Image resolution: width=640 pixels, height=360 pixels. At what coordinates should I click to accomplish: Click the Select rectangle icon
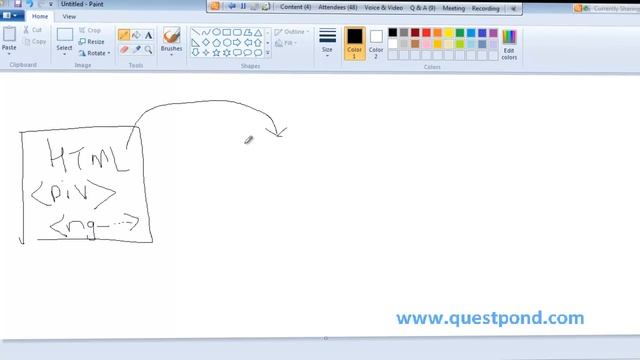pyautogui.click(x=64, y=35)
